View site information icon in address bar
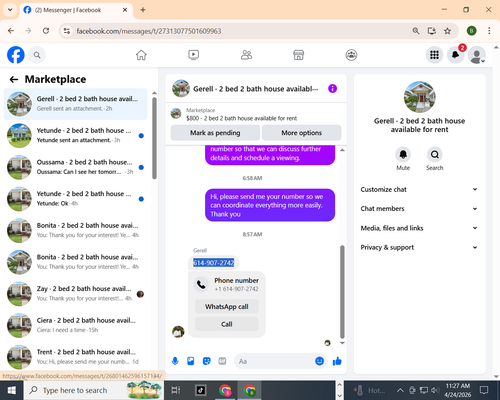This screenshot has width=500, height=400. tap(67, 31)
